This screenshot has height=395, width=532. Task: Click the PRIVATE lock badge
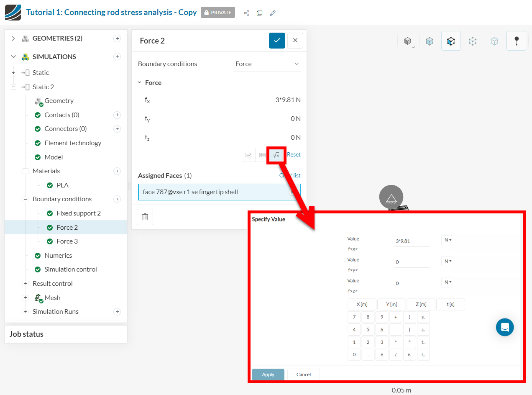point(218,13)
